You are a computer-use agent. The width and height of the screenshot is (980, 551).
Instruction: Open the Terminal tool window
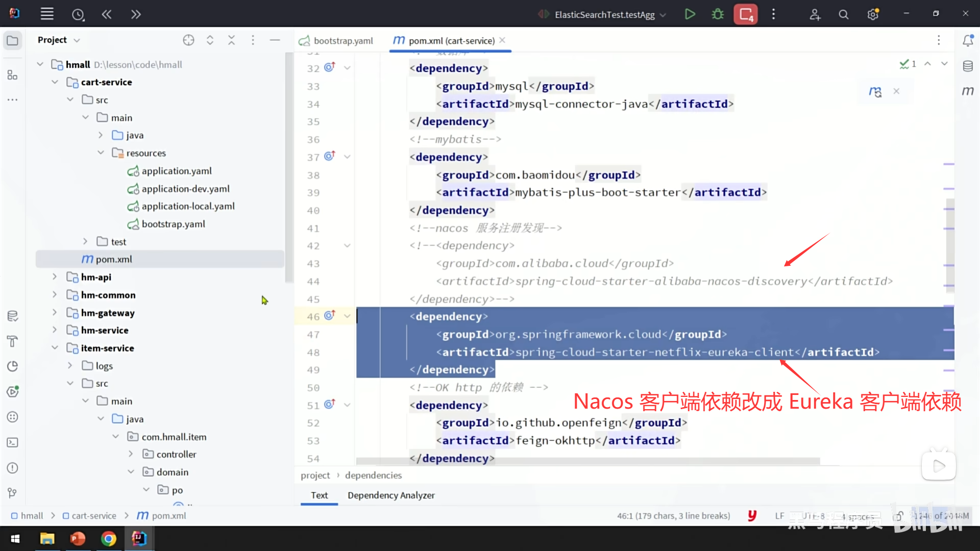coord(12,442)
